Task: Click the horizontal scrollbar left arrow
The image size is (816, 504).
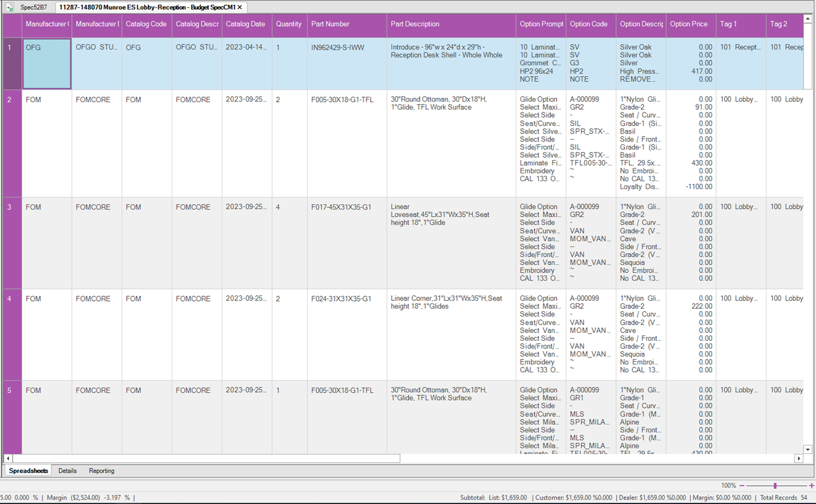Action: coord(8,459)
